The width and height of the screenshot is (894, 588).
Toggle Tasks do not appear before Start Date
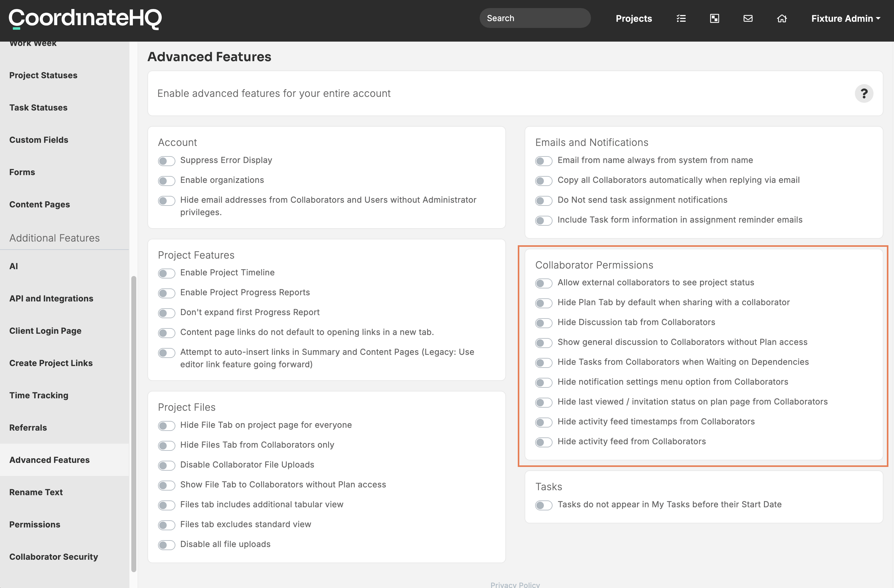544,505
